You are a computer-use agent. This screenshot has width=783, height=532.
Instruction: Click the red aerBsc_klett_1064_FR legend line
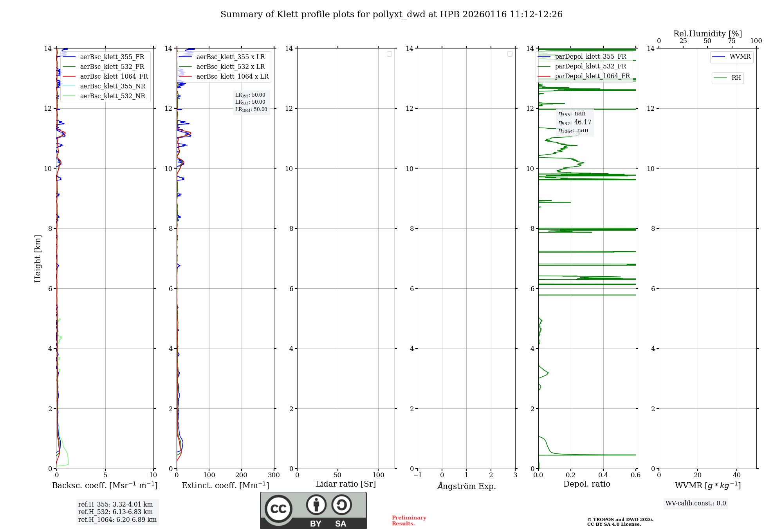click(69, 77)
